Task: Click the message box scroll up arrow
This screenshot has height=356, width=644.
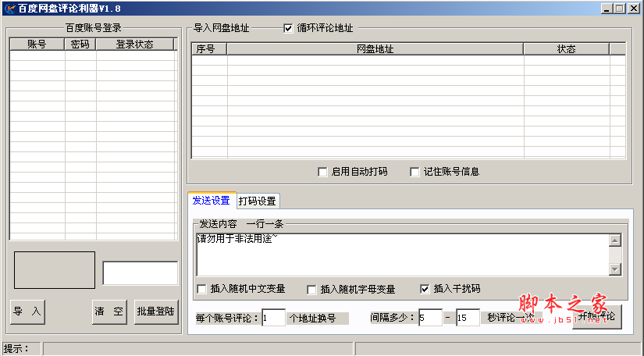Action: point(615,240)
